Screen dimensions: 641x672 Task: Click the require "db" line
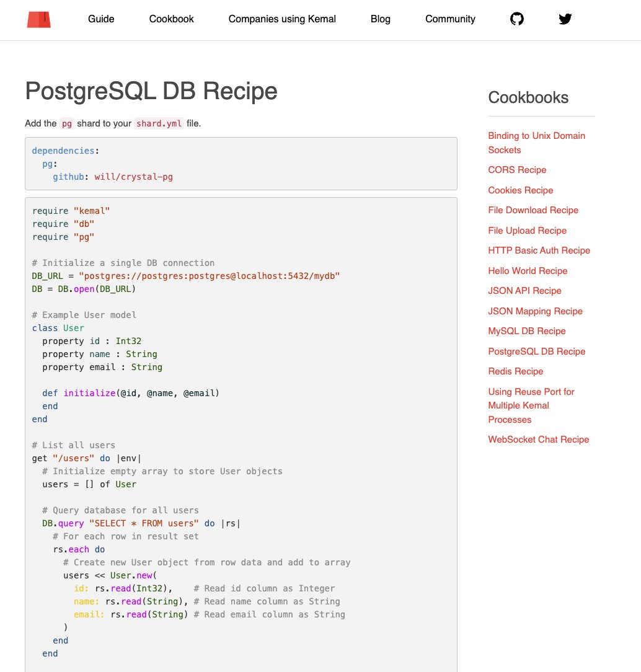(x=63, y=224)
